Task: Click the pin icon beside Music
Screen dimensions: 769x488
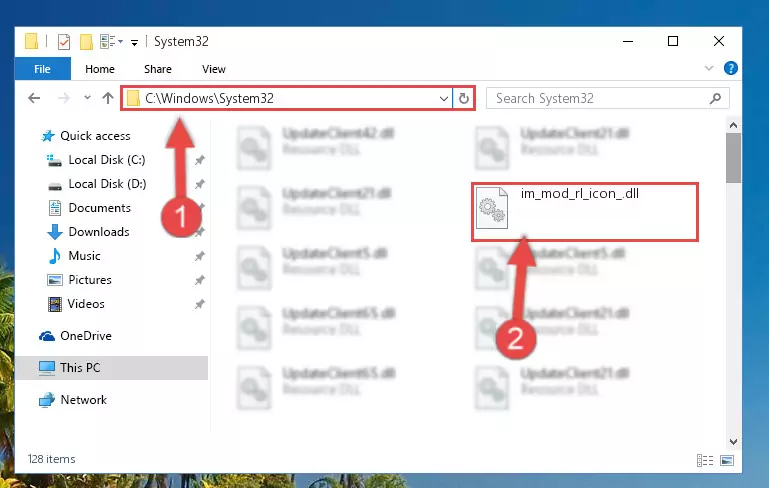Action: 200,256
